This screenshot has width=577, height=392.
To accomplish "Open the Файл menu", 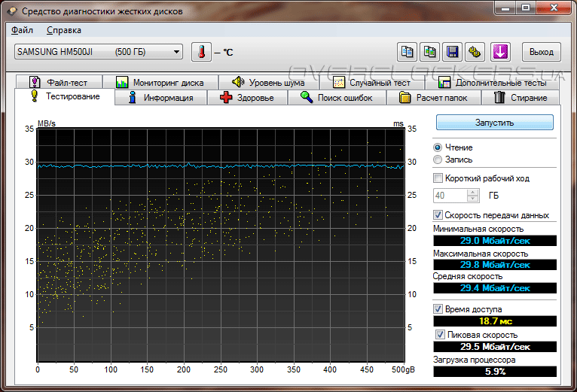I will point(23,30).
